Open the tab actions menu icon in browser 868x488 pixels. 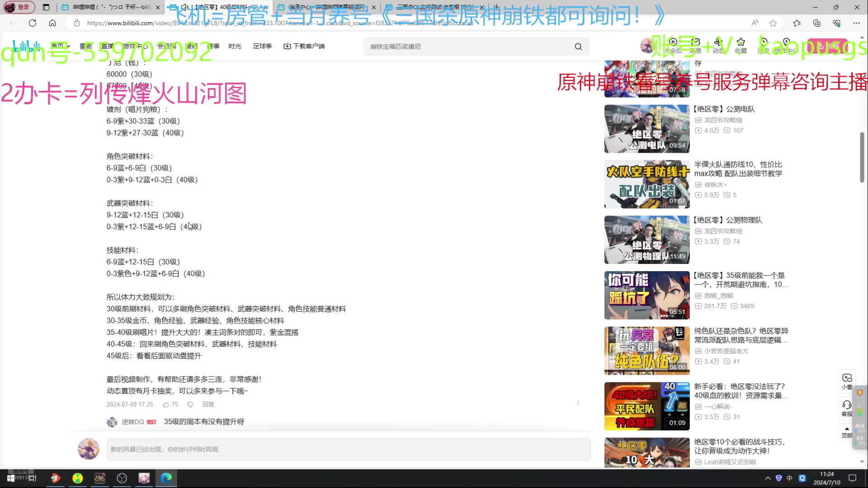[x=46, y=7]
